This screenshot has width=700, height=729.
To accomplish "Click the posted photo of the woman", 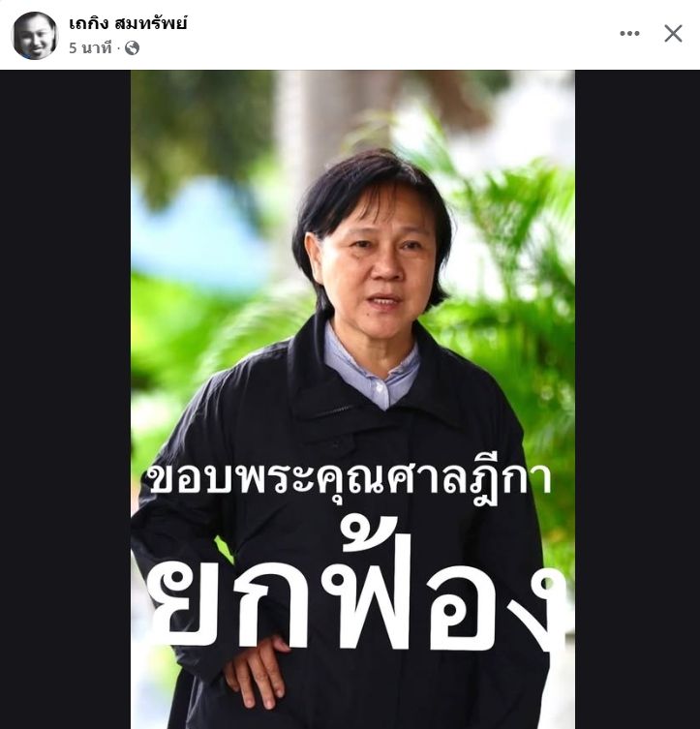I will (x=352, y=400).
